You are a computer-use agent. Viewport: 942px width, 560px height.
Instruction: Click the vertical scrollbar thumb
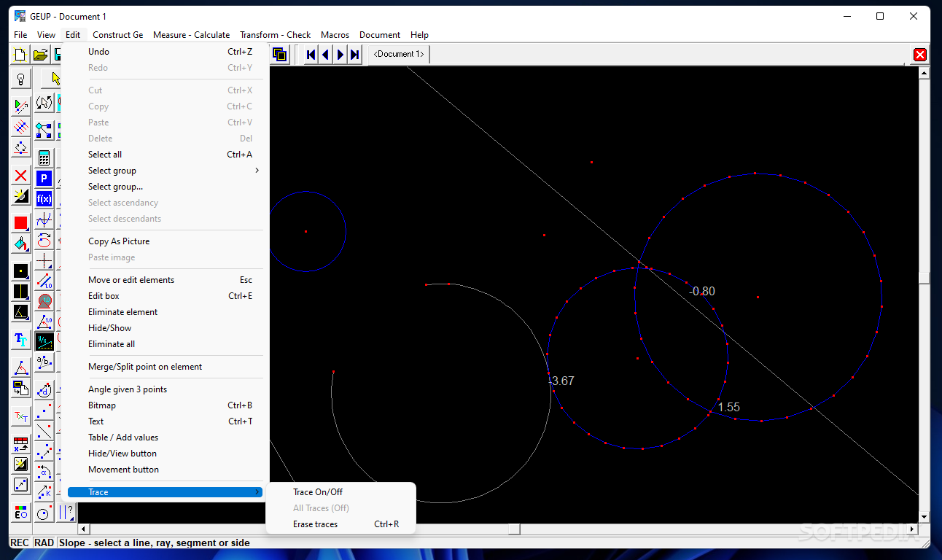[924, 278]
